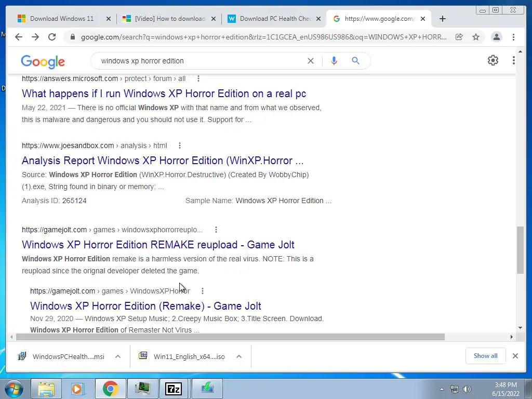This screenshot has width=532, height=399.
Task: Open the Windows Start menu
Action: point(13,389)
